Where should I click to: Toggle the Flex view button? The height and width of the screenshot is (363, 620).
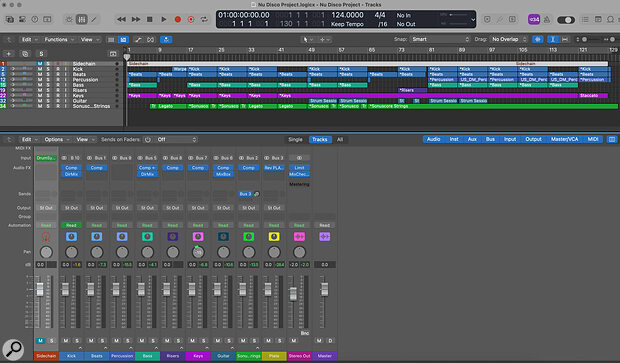(151, 40)
